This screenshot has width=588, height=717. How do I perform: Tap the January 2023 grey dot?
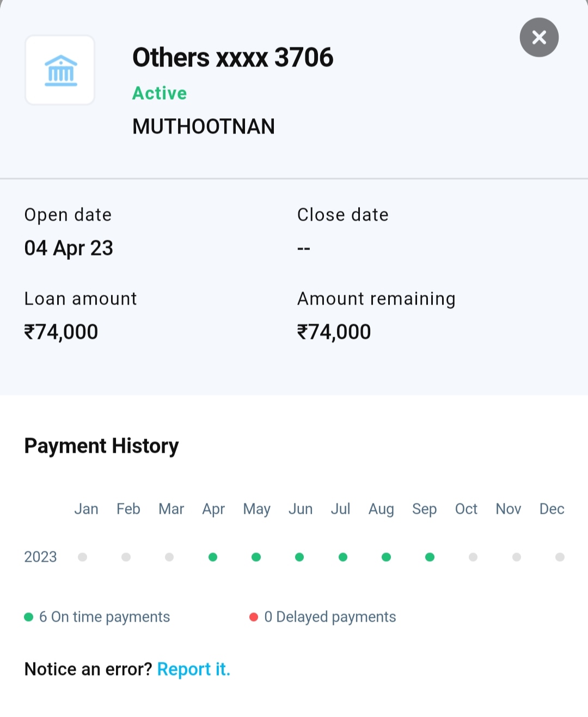tap(83, 557)
